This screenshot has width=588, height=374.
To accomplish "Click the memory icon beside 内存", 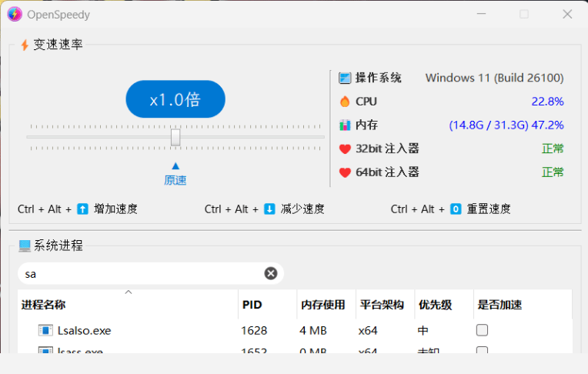I will (x=344, y=125).
